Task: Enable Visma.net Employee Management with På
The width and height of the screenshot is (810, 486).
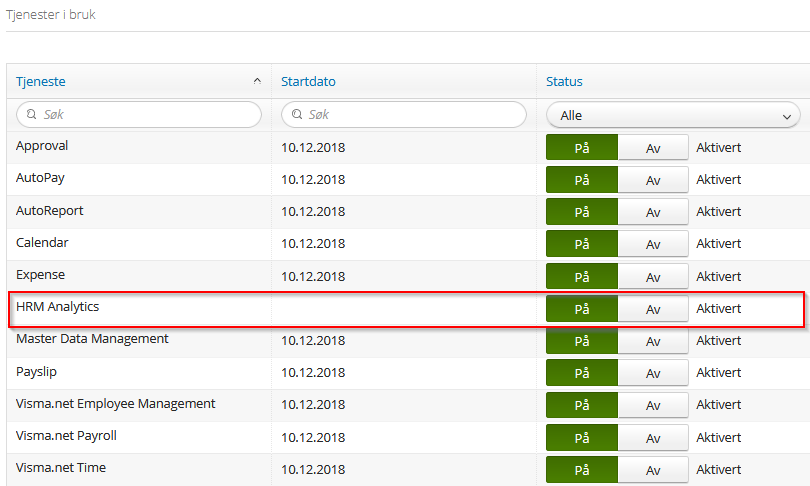Action: (x=582, y=405)
